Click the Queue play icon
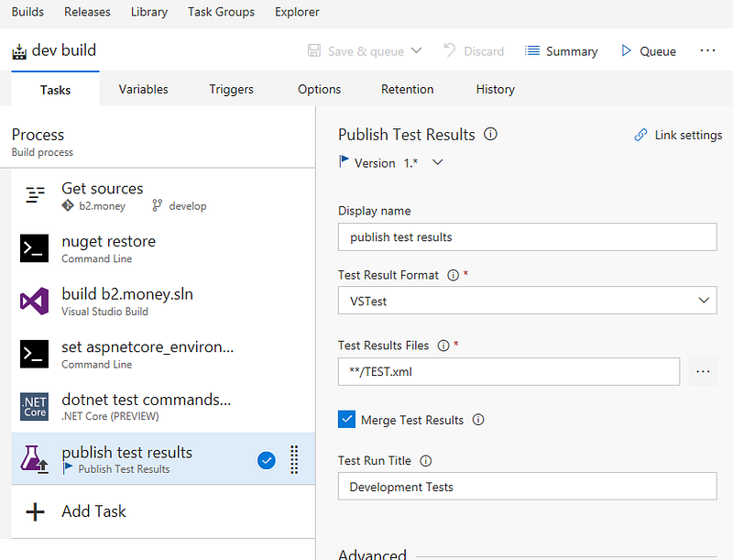Image resolution: width=733 pixels, height=560 pixels. 626,50
